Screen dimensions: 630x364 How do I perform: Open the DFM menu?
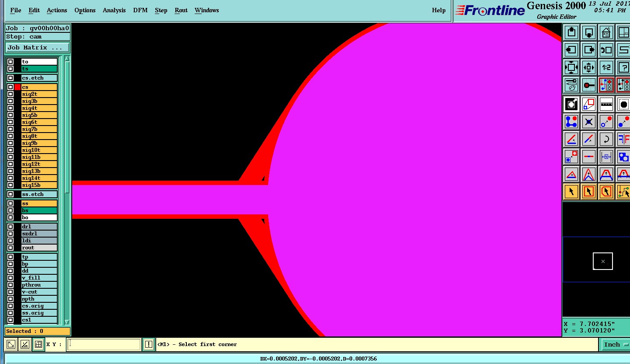click(140, 10)
